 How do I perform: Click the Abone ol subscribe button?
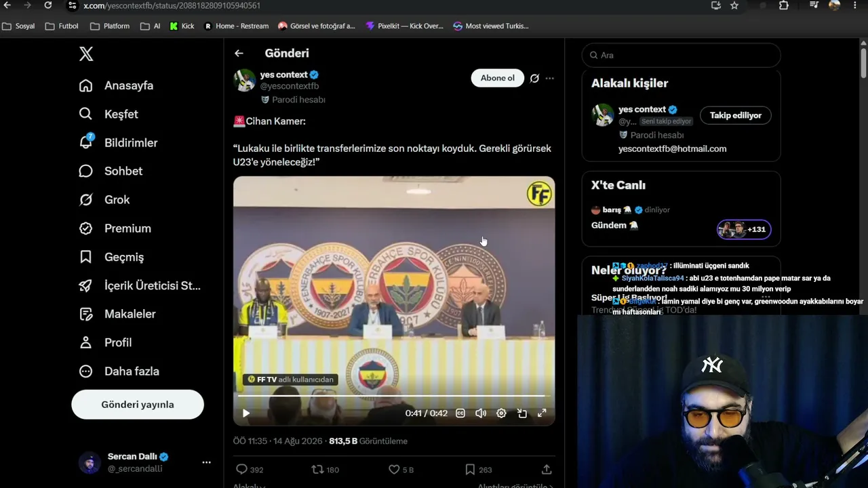(498, 78)
